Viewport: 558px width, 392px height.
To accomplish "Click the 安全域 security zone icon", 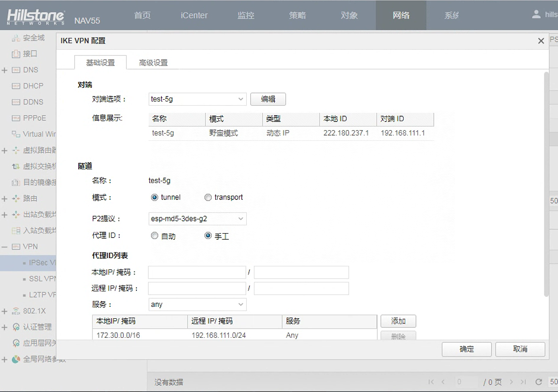I will tap(16, 38).
